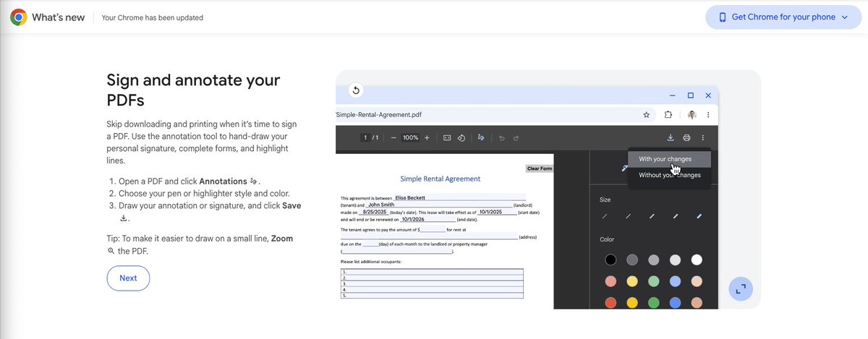Click first row of additional occupants table
Viewport: 868px width, 339px height.
(x=432, y=272)
